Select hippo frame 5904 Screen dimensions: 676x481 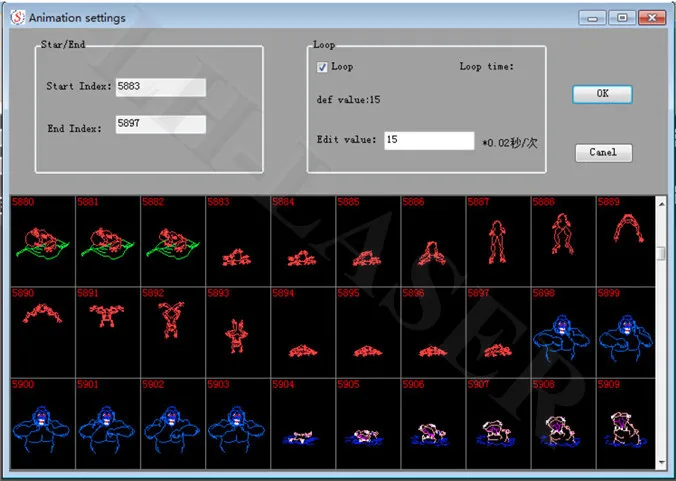tap(304, 424)
